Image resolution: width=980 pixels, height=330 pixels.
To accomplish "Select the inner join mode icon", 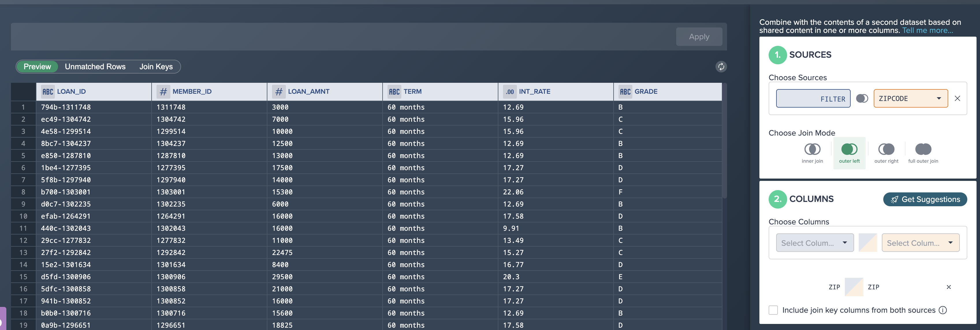I will (x=812, y=149).
